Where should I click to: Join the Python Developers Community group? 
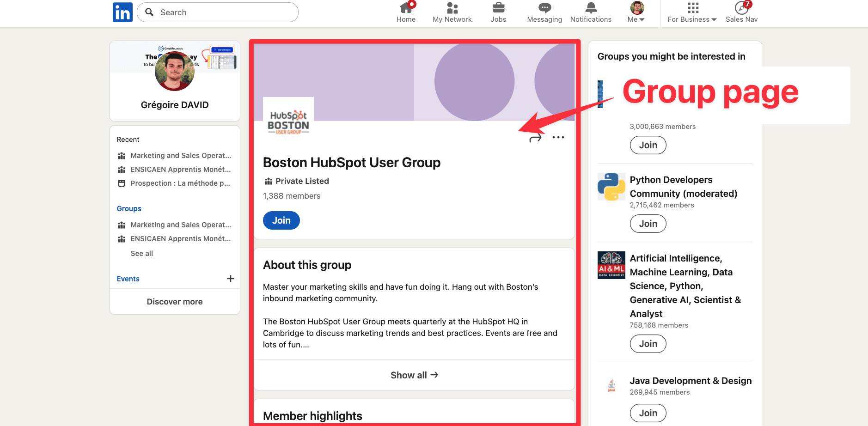pos(648,223)
